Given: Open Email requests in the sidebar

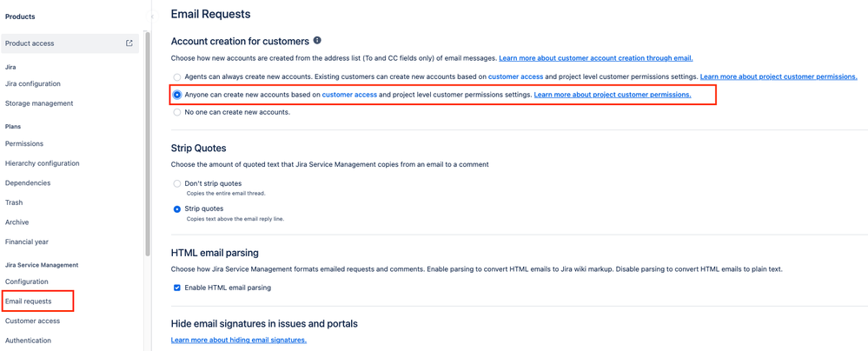Looking at the screenshot, I should point(28,301).
